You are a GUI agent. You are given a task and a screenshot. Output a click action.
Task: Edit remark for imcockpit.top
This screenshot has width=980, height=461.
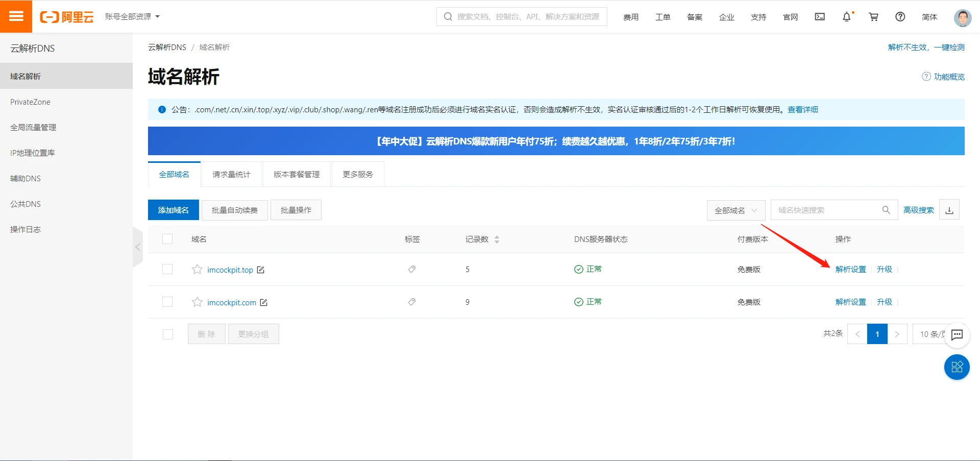coord(261,270)
